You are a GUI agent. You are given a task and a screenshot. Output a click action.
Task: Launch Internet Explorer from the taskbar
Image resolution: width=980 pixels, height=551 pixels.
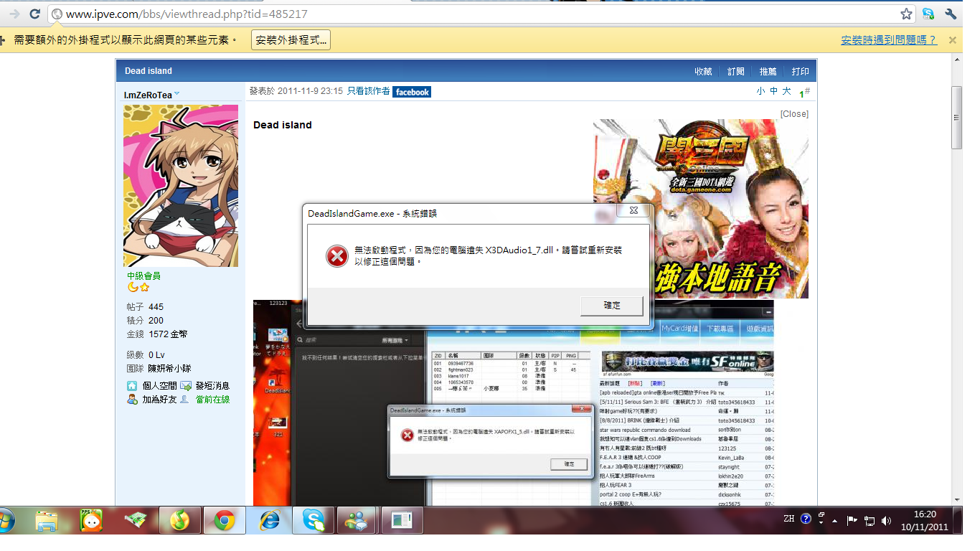269,520
